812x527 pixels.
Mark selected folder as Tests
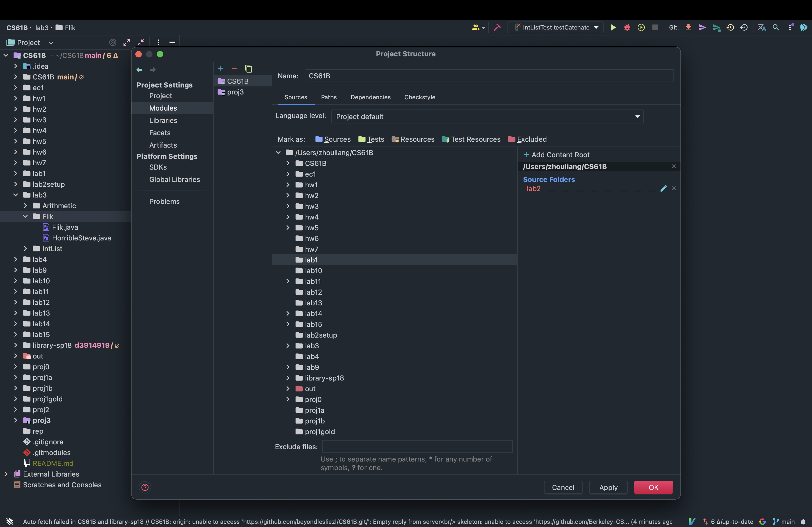point(371,139)
